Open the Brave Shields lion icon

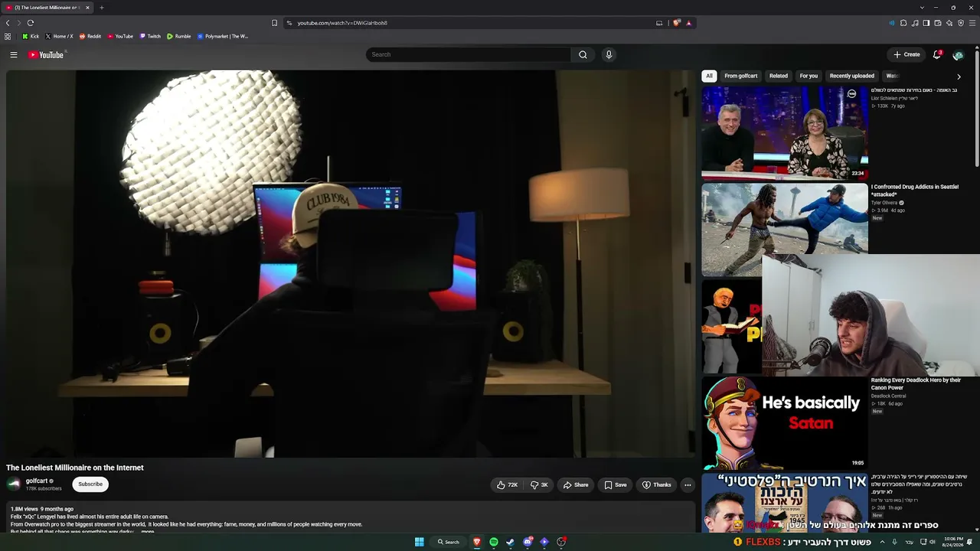pyautogui.click(x=676, y=23)
